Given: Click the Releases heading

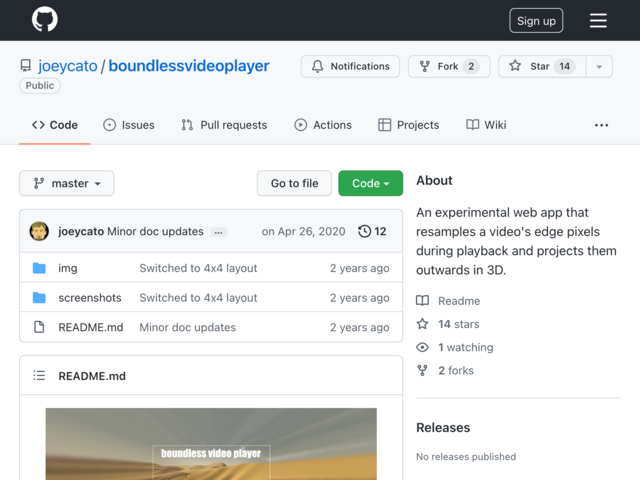Looking at the screenshot, I should pos(443,427).
